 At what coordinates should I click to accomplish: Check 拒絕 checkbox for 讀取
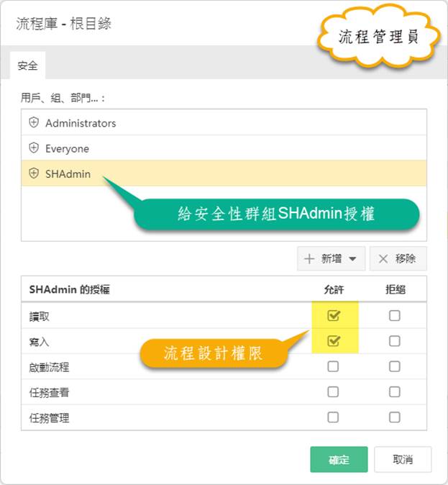395,315
